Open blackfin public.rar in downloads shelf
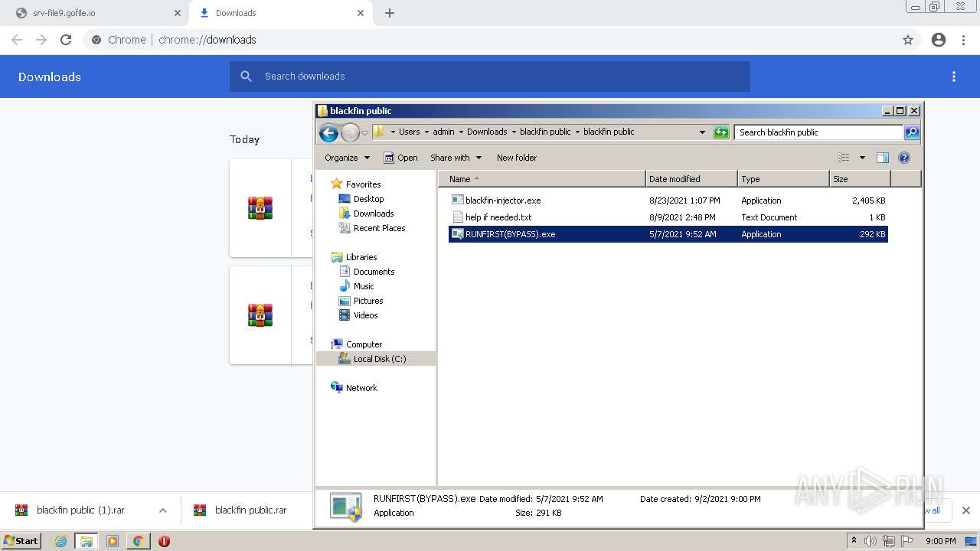 click(241, 510)
